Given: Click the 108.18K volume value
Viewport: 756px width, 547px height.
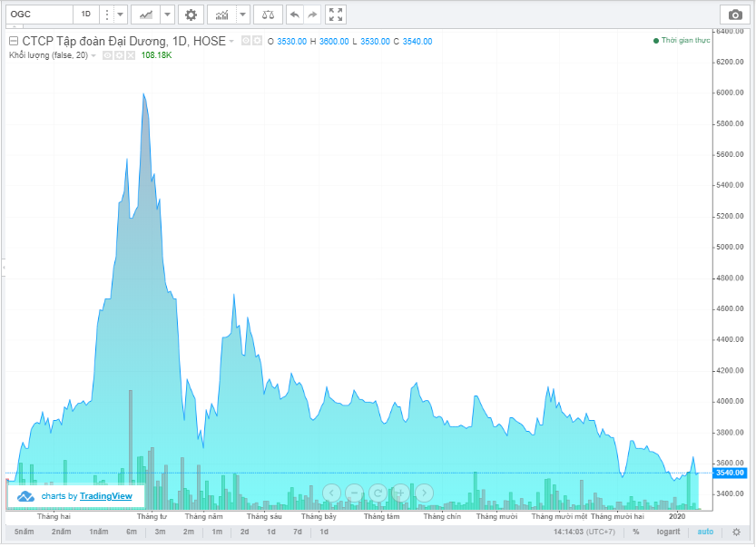Looking at the screenshot, I should (x=156, y=55).
